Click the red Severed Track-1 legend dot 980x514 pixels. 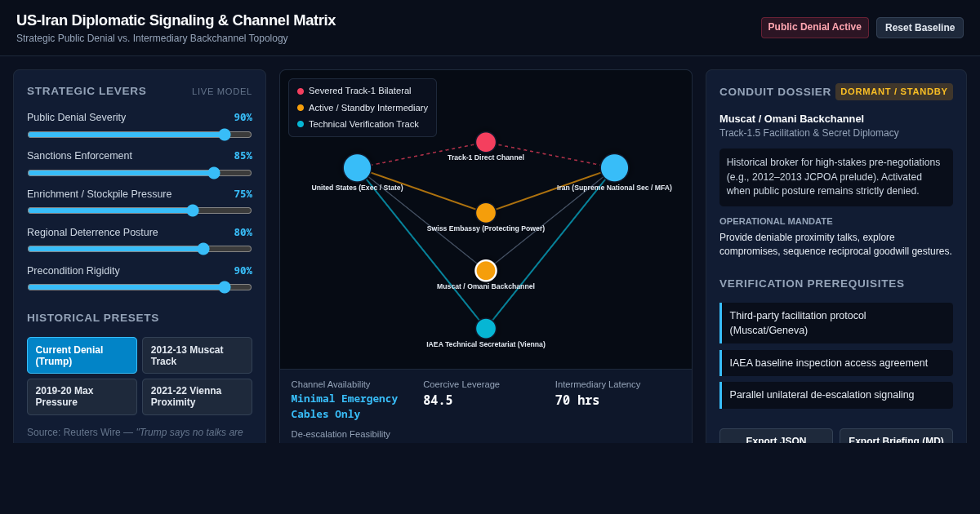tap(301, 91)
